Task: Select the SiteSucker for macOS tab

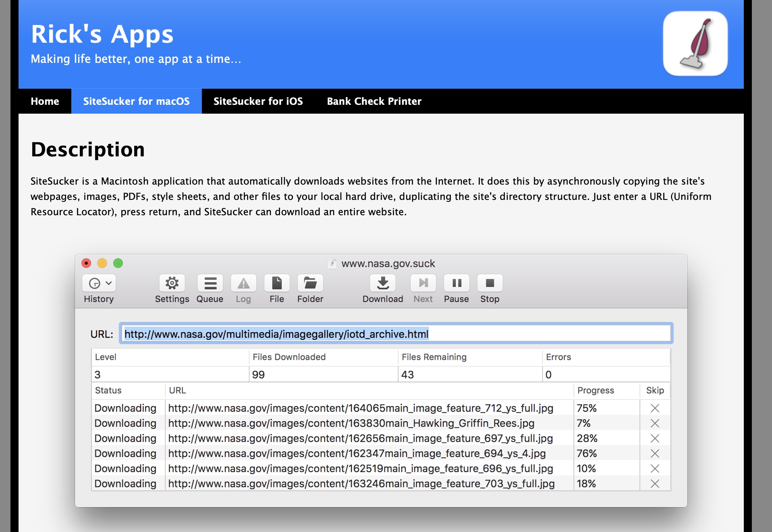Action: click(x=136, y=101)
